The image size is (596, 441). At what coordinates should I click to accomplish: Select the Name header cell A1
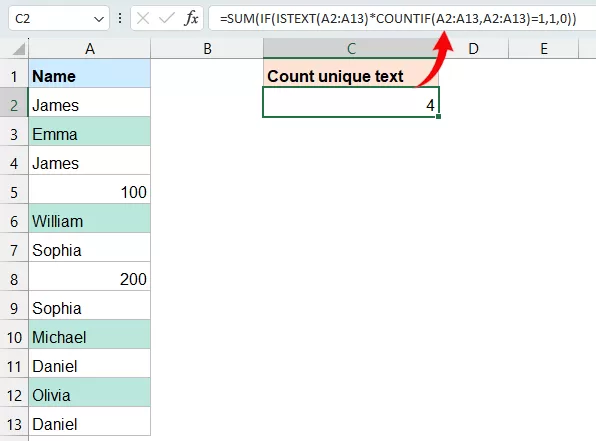click(90, 74)
